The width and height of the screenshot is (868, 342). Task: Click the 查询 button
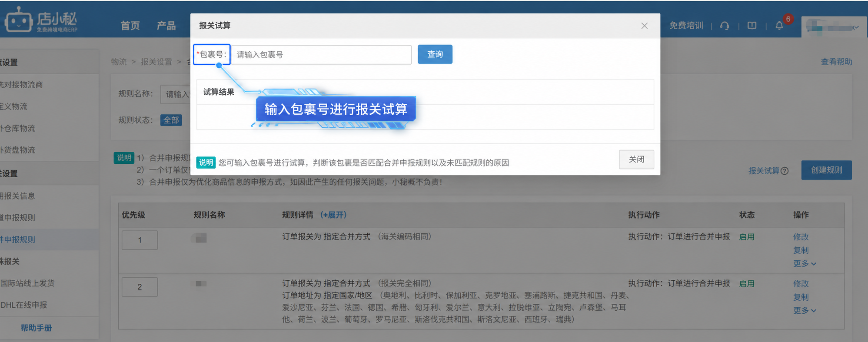[x=435, y=54]
